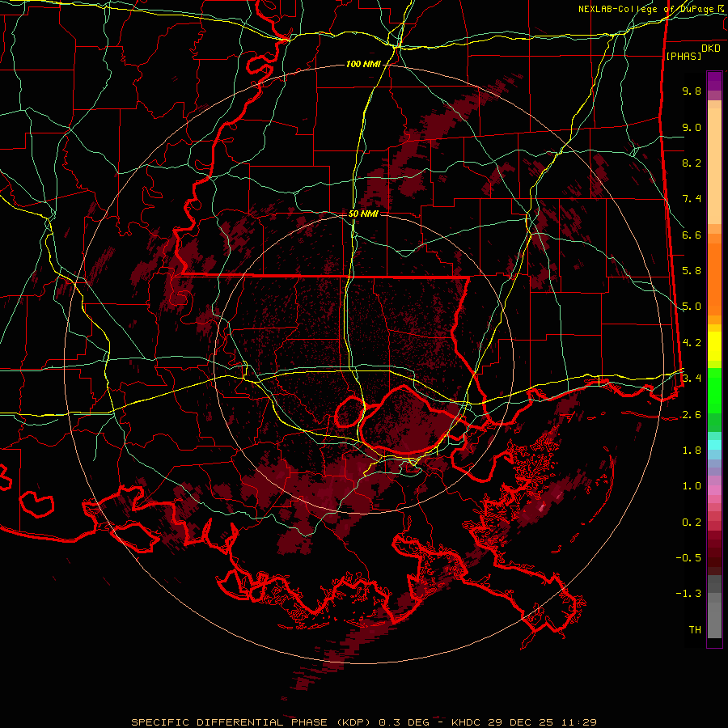
Task: Select the bright green color bar segment
Action: point(714,390)
